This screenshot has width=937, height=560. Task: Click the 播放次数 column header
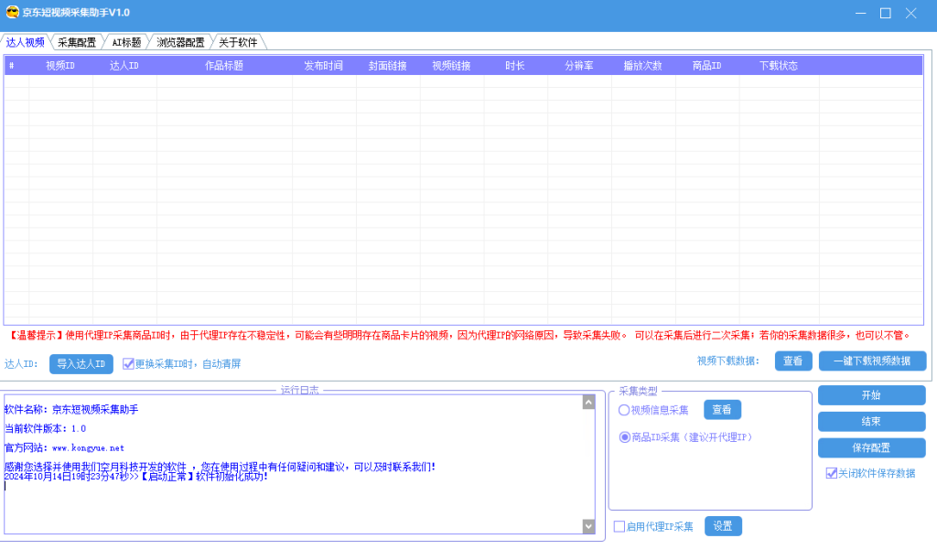[x=643, y=66]
